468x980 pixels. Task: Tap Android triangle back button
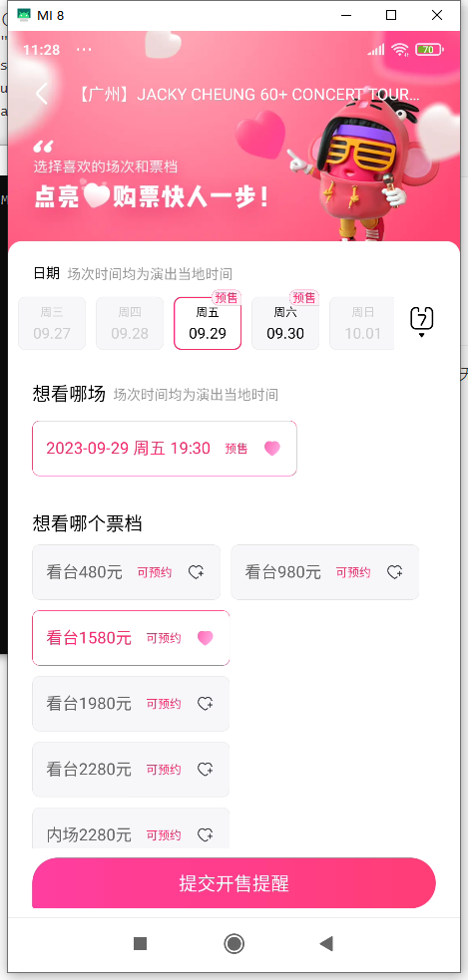point(326,944)
